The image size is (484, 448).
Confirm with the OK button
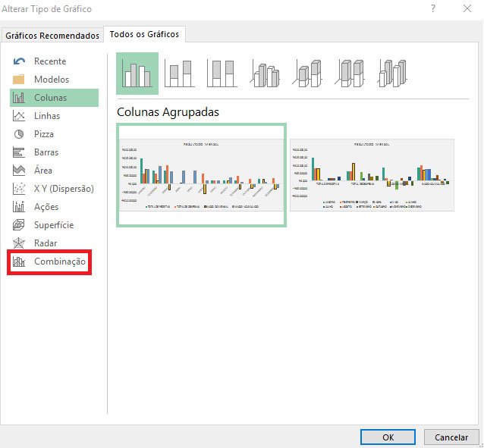(388, 437)
